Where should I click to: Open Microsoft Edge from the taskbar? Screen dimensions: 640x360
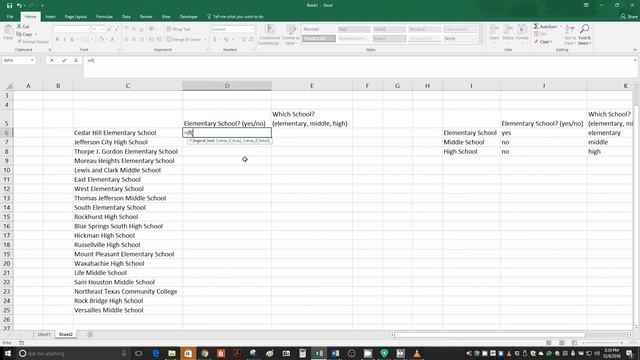[156, 353]
